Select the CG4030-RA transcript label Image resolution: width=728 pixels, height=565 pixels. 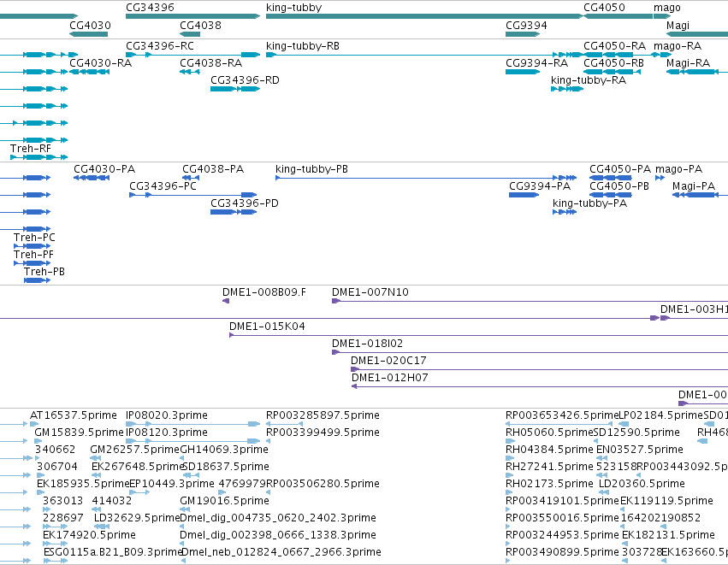click(100, 63)
